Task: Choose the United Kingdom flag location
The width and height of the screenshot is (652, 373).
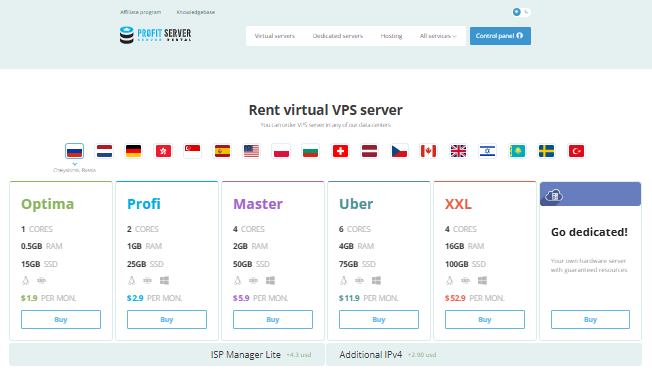Action: [458, 151]
